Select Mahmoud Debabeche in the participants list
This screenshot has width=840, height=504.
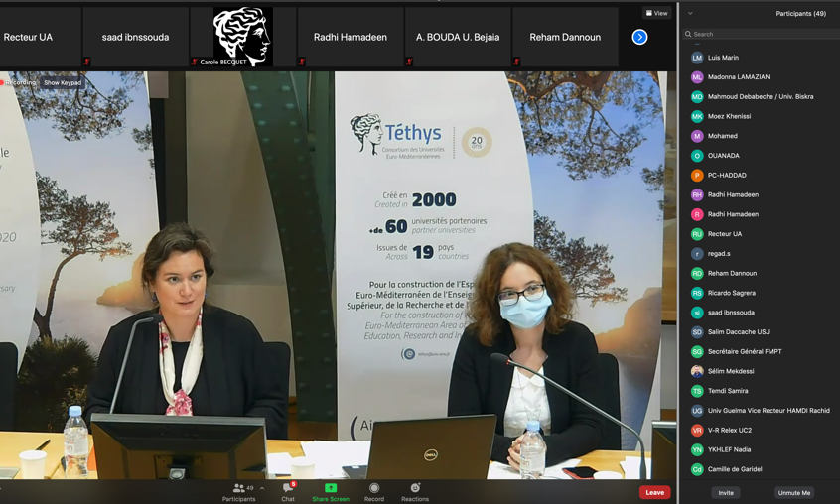tap(760, 97)
